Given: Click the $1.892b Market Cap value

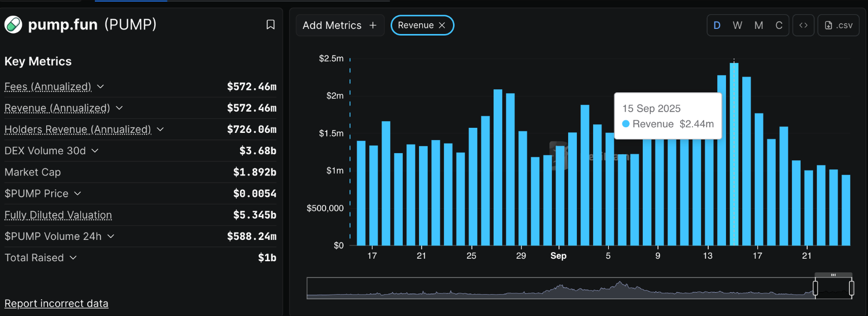Looking at the screenshot, I should pyautogui.click(x=255, y=172).
